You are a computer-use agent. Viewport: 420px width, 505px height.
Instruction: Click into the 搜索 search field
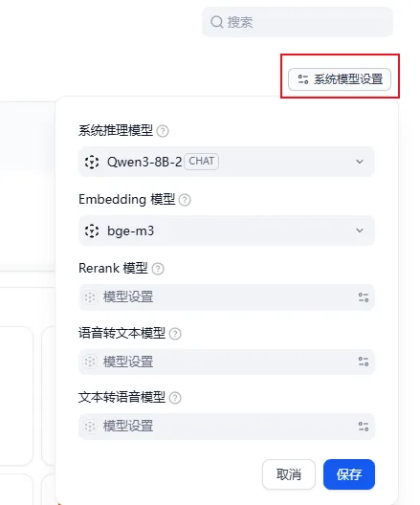(298, 22)
